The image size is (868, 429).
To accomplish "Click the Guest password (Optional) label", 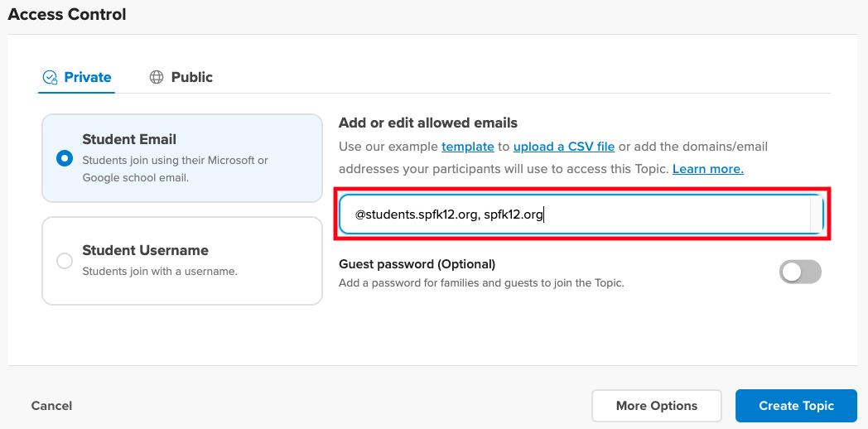I will click(417, 264).
